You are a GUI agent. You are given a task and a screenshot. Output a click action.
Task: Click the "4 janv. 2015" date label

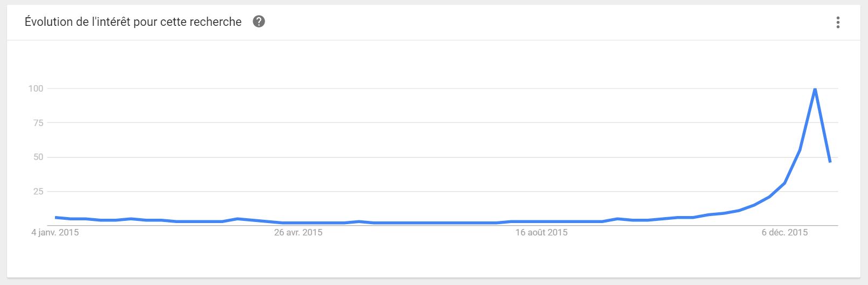pos(55,232)
